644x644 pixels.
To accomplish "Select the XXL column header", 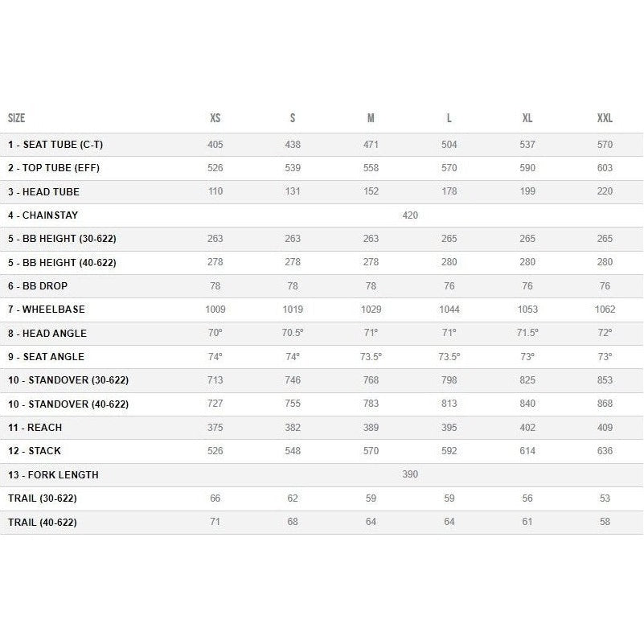I will point(605,118).
